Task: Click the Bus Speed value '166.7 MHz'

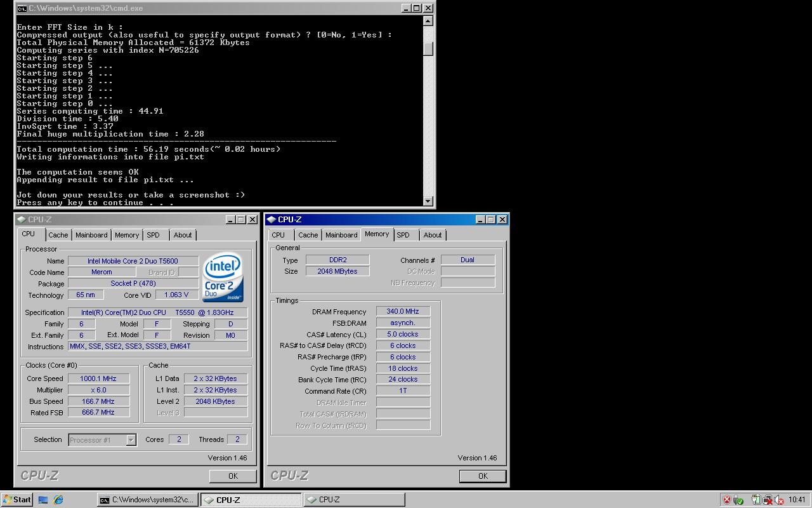Action: [98, 401]
